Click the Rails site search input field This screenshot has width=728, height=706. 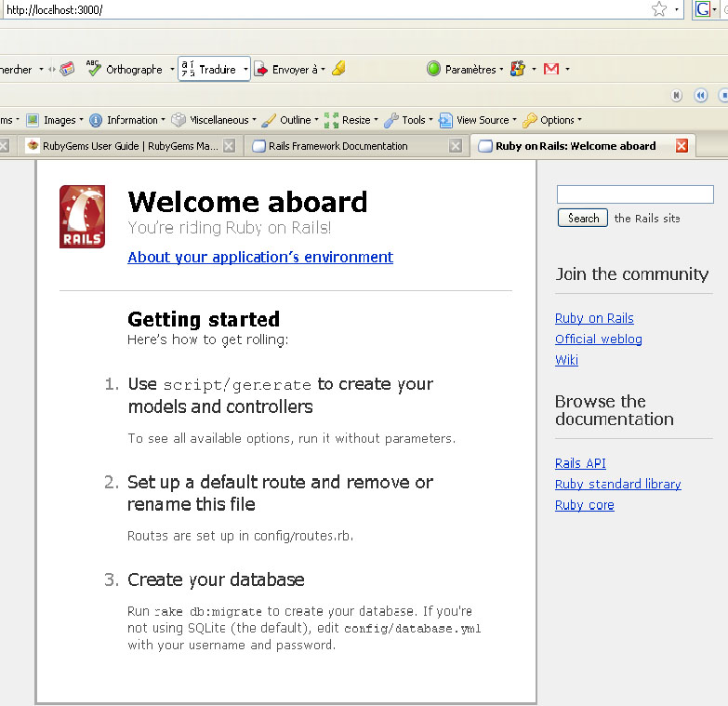[x=635, y=194]
